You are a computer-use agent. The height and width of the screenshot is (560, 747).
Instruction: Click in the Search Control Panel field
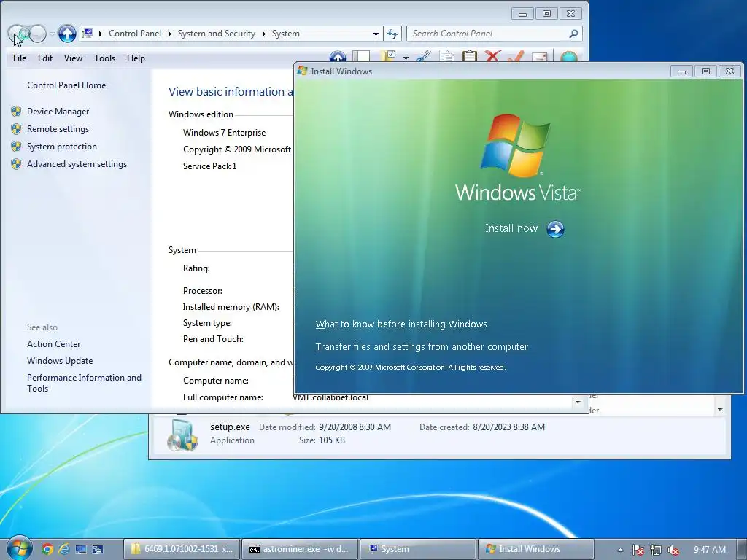pos(488,34)
